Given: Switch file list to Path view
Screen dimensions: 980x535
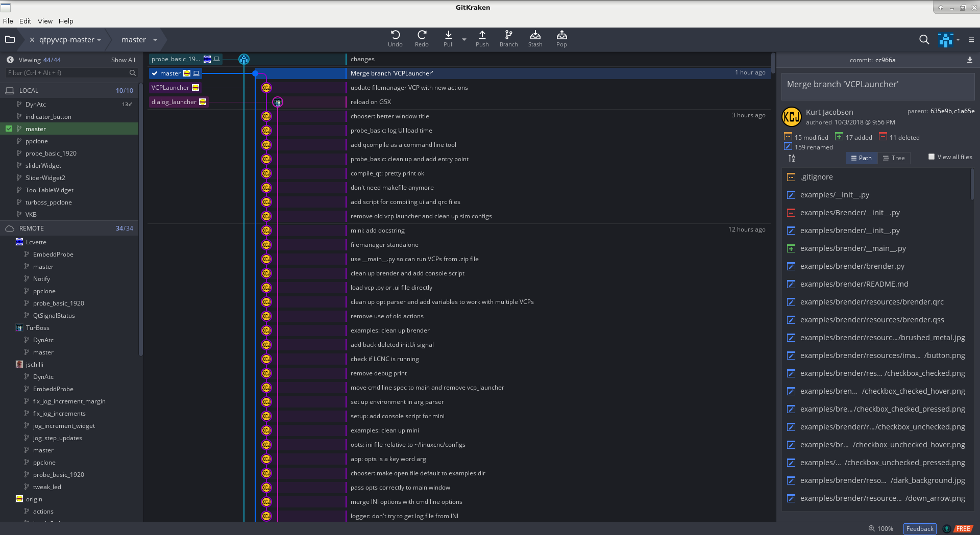Looking at the screenshot, I should click(x=862, y=158).
